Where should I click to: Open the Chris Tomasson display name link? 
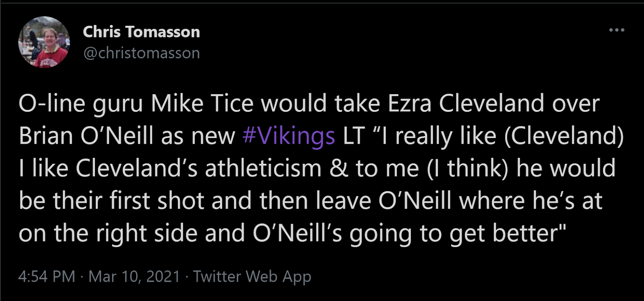141,32
